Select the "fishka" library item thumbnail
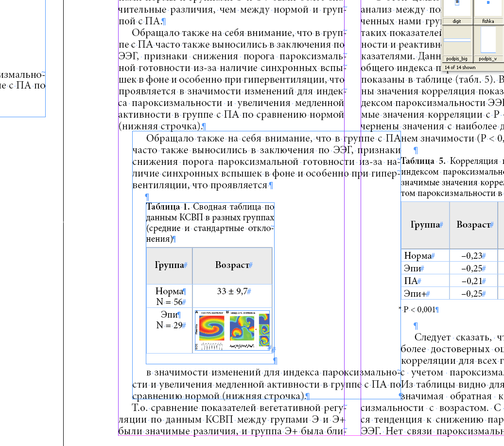This screenshot has width=504, height=446. [488, 9]
